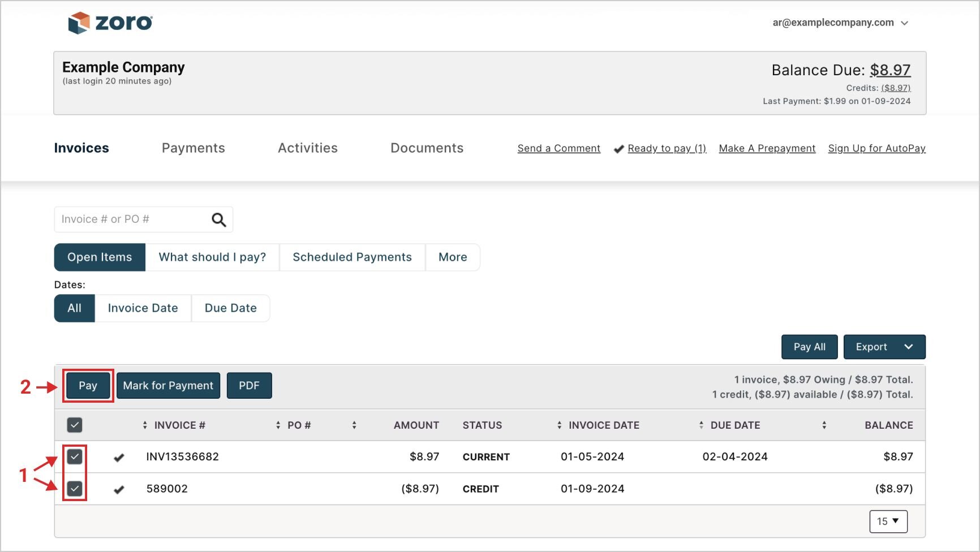Switch to the Payments tab

[193, 148]
